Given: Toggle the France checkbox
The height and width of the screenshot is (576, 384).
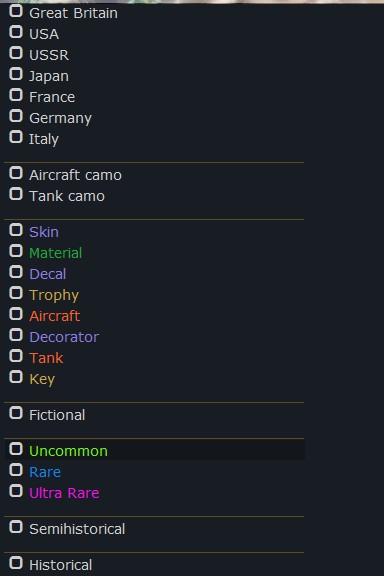Looking at the screenshot, I should tap(16, 95).
